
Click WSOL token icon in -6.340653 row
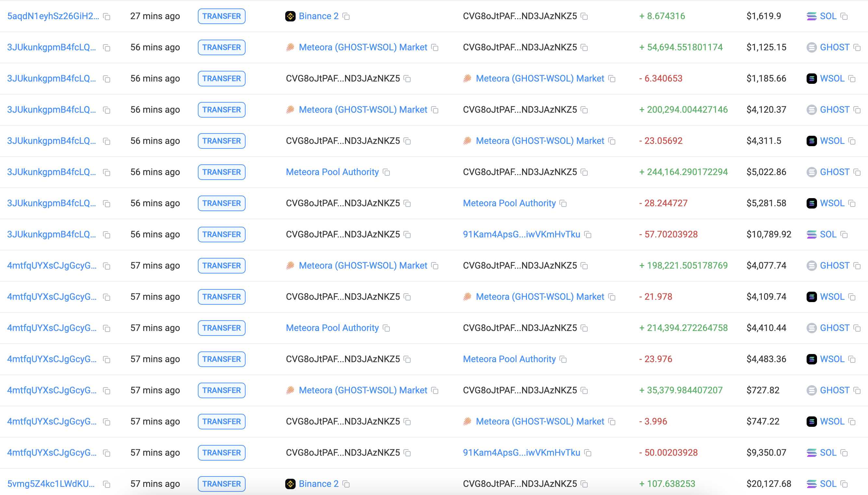click(811, 79)
